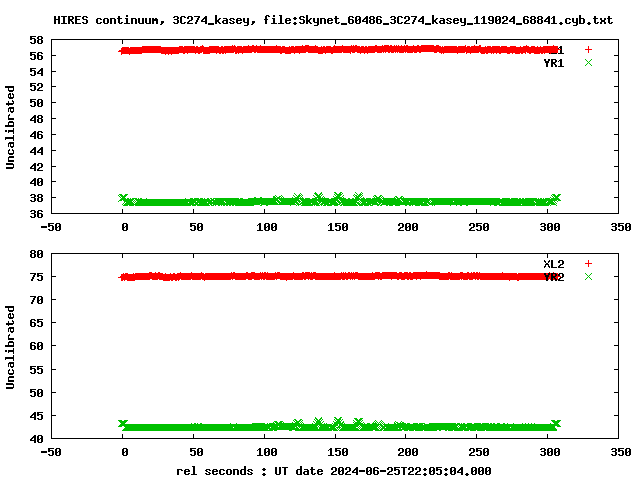Click the 'Uncalibrated' label of the XL1 plot
Screen dimensions: 640x480
point(10,127)
